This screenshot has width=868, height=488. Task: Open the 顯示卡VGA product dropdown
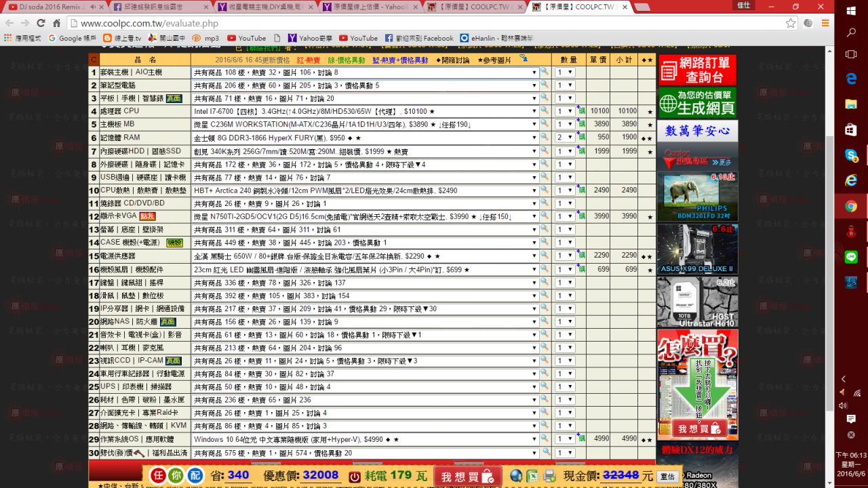(365, 217)
